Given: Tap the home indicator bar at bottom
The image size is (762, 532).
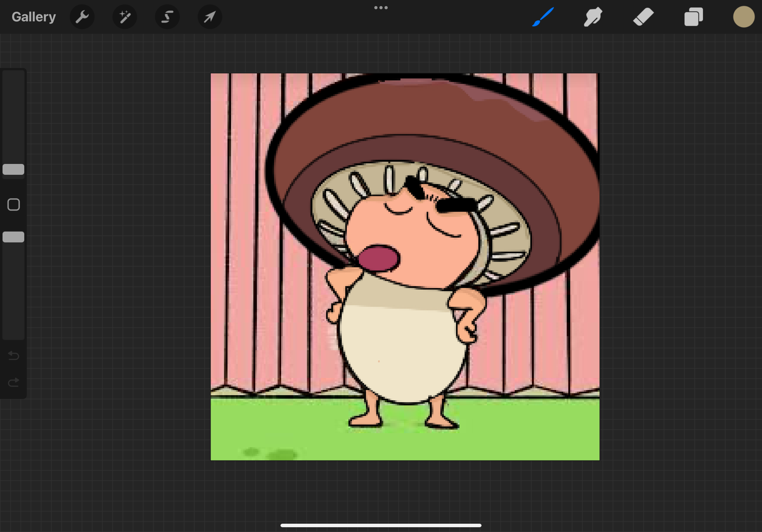Looking at the screenshot, I should point(381,525).
